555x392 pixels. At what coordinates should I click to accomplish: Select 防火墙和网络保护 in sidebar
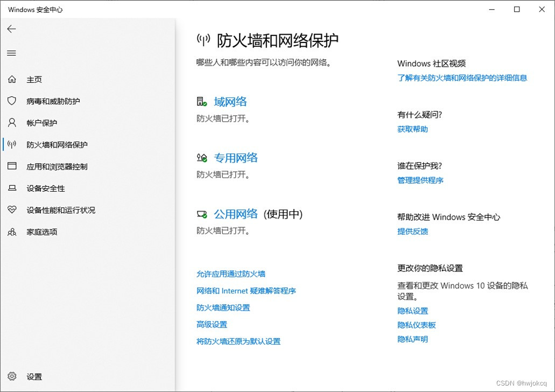coord(57,145)
